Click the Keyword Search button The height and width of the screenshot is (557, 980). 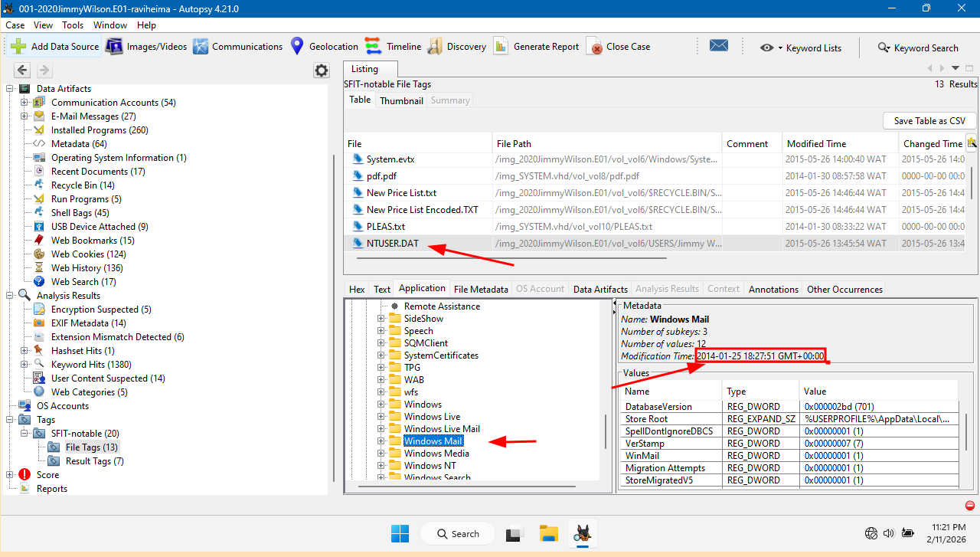coord(917,48)
